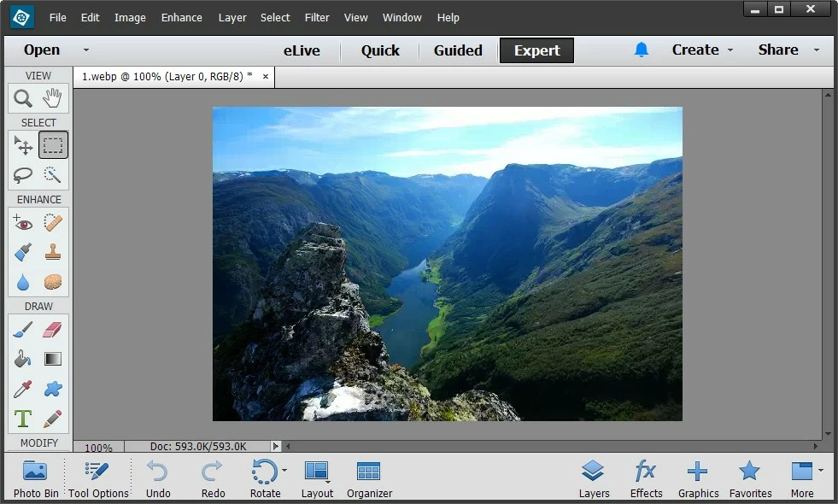Image resolution: width=838 pixels, height=504 pixels.
Task: Open the Layers panel
Action: pos(594,479)
